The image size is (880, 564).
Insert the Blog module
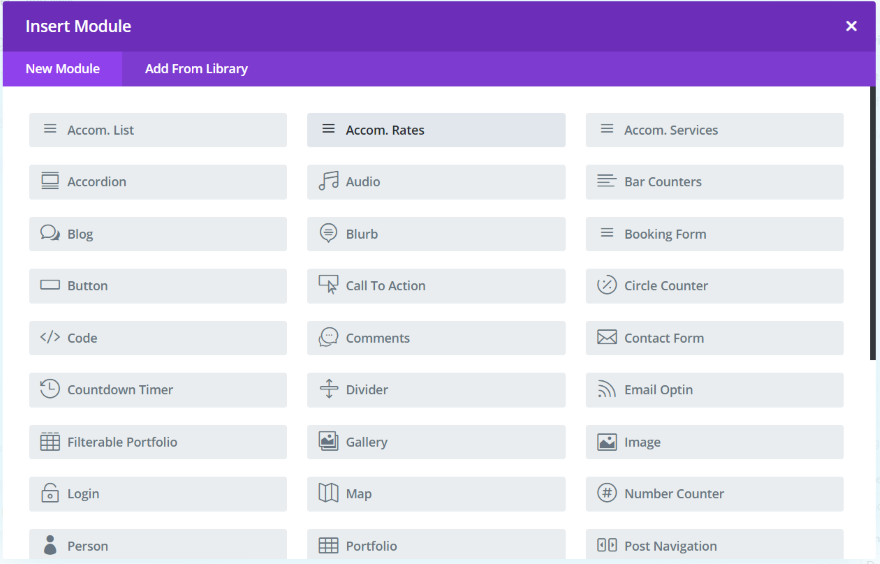[158, 234]
